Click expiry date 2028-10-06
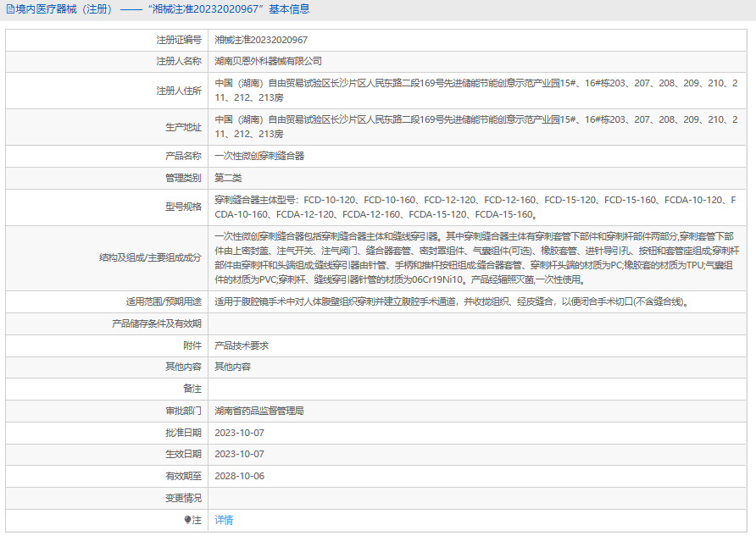This screenshot has height=536, width=756. (x=240, y=476)
